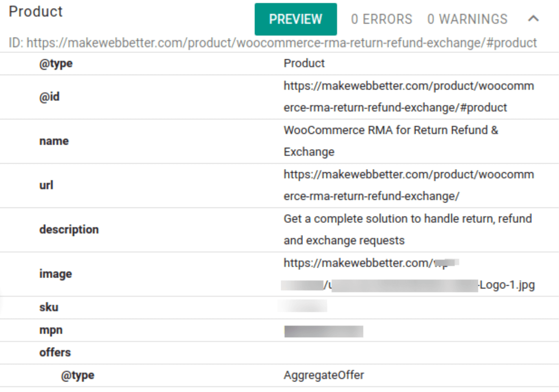This screenshot has height=392, width=559.
Task: Select the top-level @type property label
Action: pos(56,64)
